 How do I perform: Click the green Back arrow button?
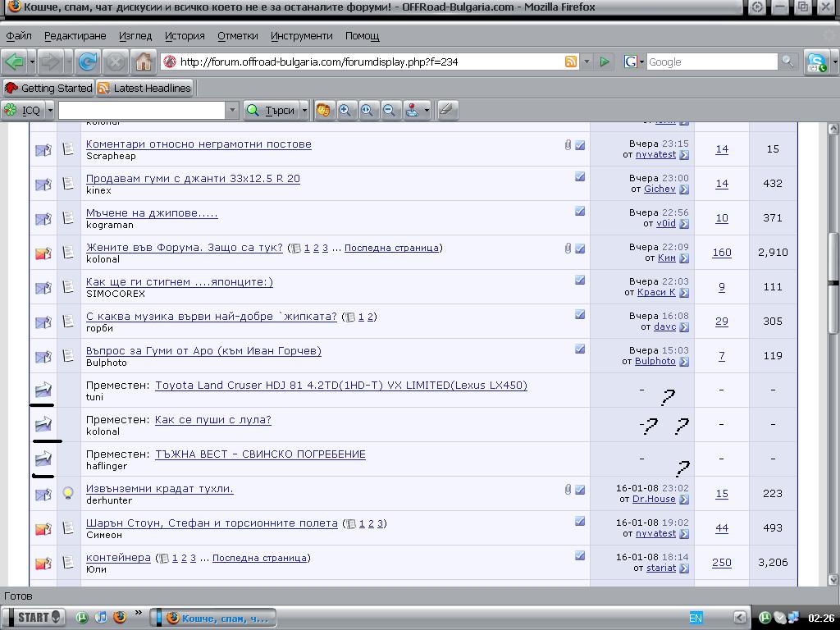coord(14,62)
